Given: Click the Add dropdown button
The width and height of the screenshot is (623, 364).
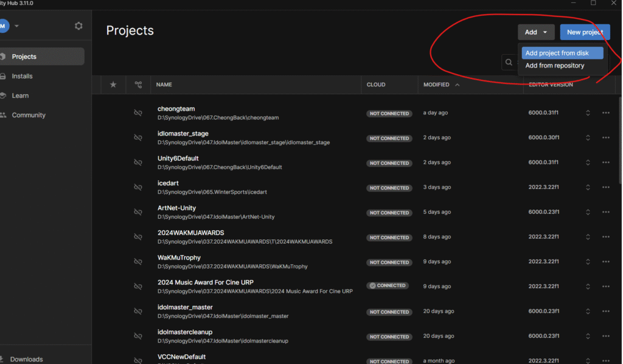Looking at the screenshot, I should point(536,32).
